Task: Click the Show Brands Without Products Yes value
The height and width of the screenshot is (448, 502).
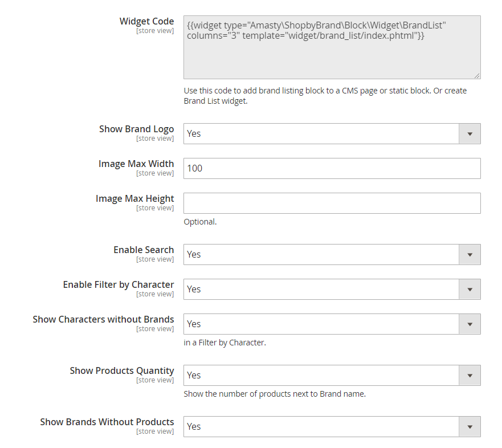Action: pyautogui.click(x=194, y=426)
